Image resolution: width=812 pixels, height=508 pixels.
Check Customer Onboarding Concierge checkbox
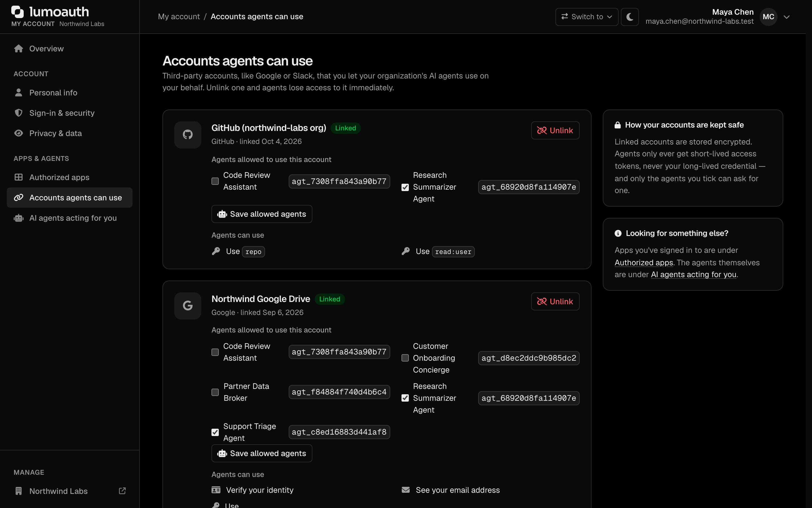[x=405, y=358]
